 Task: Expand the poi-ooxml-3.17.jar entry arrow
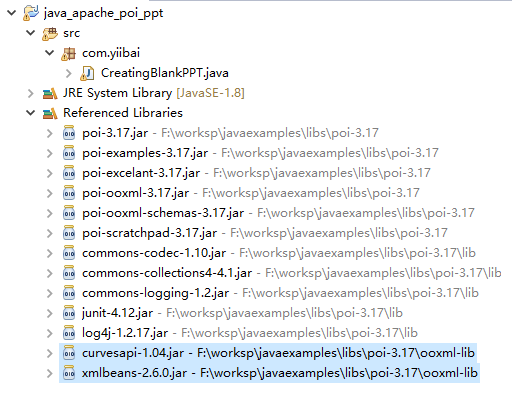click(x=50, y=193)
